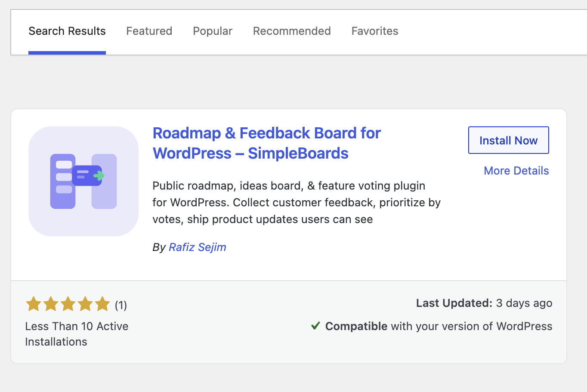This screenshot has height=392, width=587.
Task: Click the five-star rating row
Action: pos(68,304)
